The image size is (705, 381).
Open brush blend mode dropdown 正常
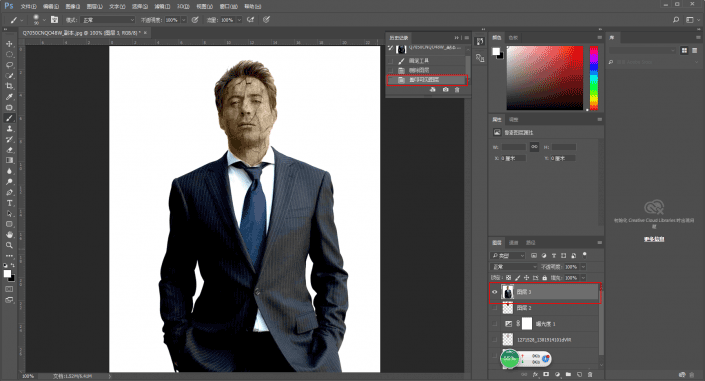pos(108,20)
